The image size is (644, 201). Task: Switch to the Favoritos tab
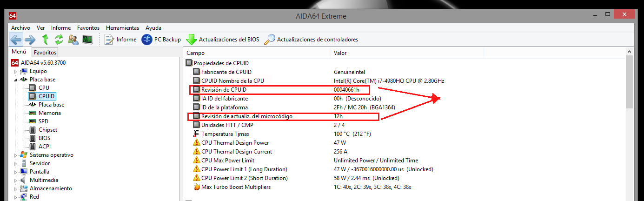(x=45, y=53)
